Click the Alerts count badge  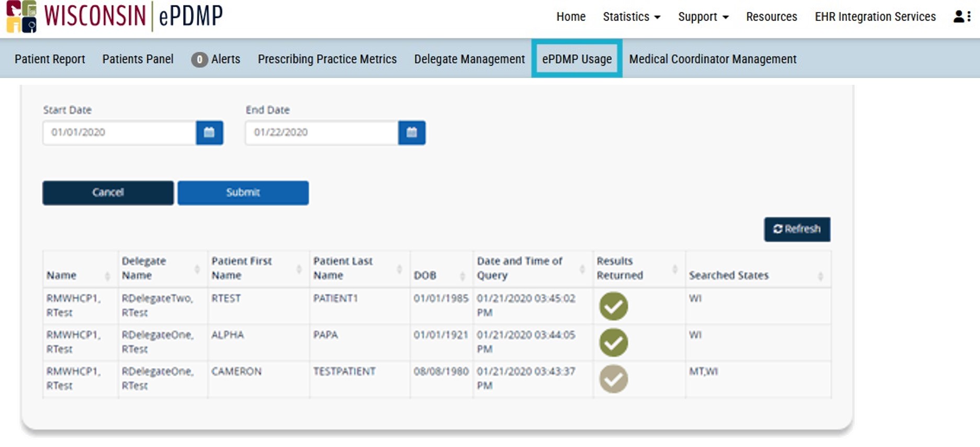[199, 60]
